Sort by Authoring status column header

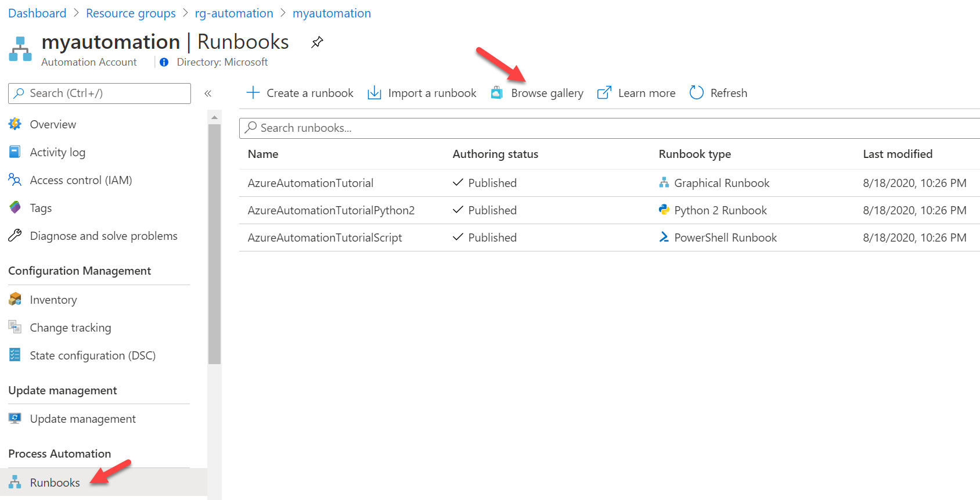495,154
